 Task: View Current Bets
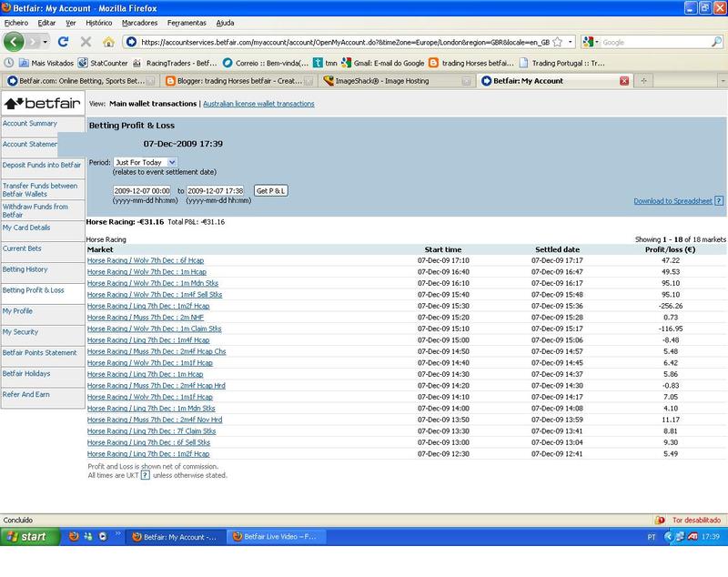[x=22, y=248]
